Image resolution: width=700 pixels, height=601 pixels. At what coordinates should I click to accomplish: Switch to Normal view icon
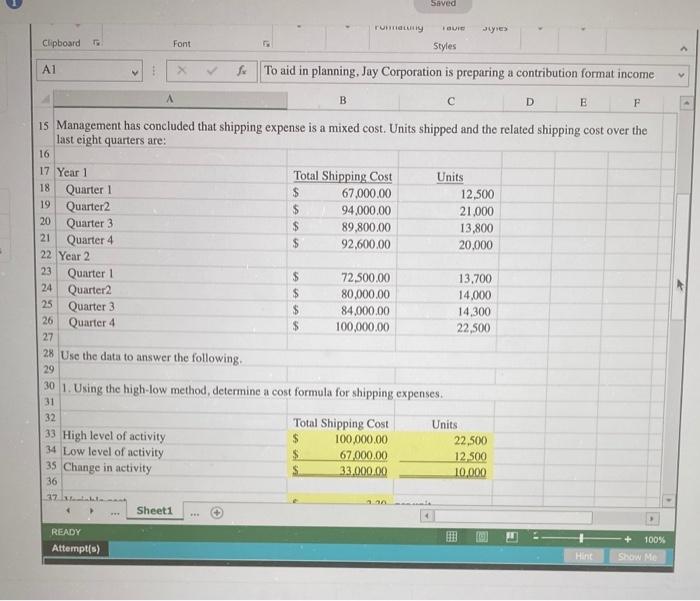coord(451,537)
